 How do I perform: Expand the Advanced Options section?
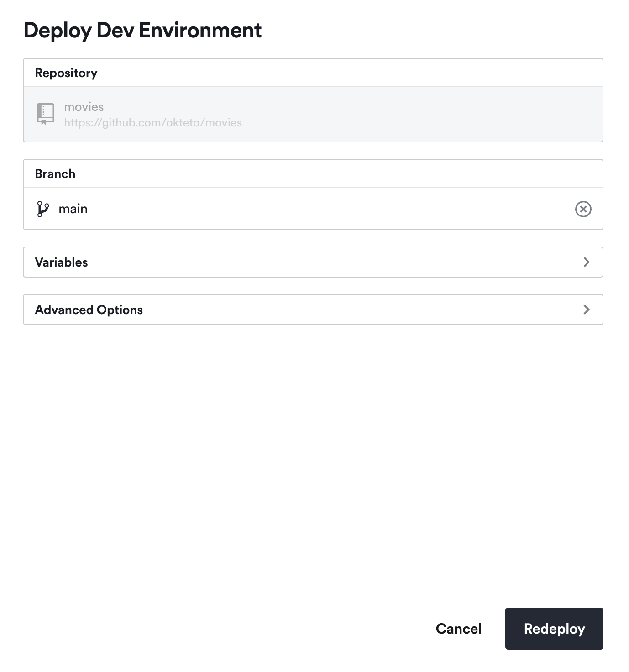click(x=313, y=309)
